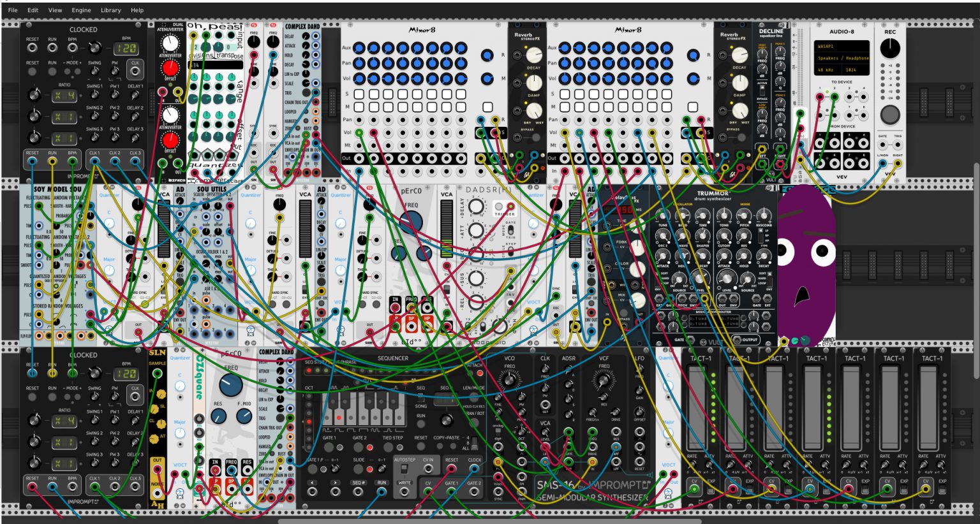Open the Library menu

pyautogui.click(x=110, y=10)
